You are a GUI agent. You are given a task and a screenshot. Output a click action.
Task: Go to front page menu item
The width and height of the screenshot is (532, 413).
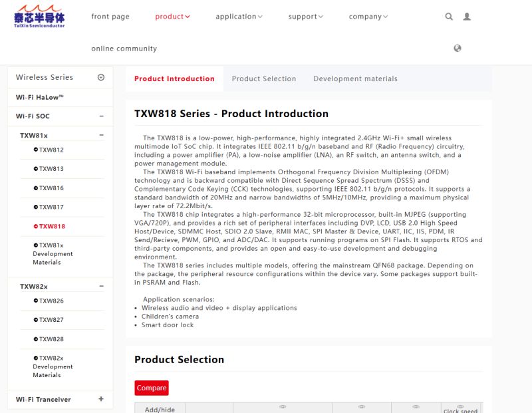click(x=110, y=16)
